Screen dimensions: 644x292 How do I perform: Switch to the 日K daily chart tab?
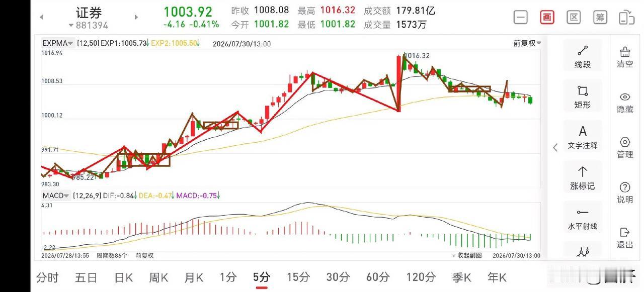[x=123, y=277]
